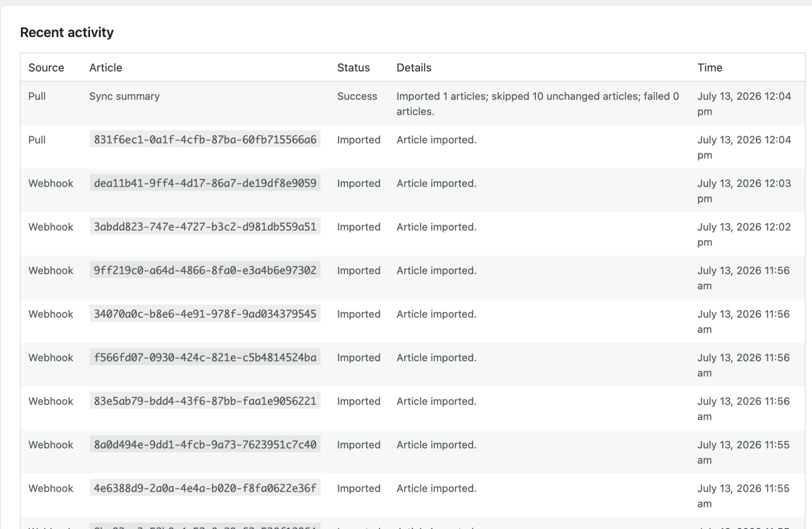Click 'Imported' status in the 34070a0c row
812x529 pixels.
pos(358,314)
